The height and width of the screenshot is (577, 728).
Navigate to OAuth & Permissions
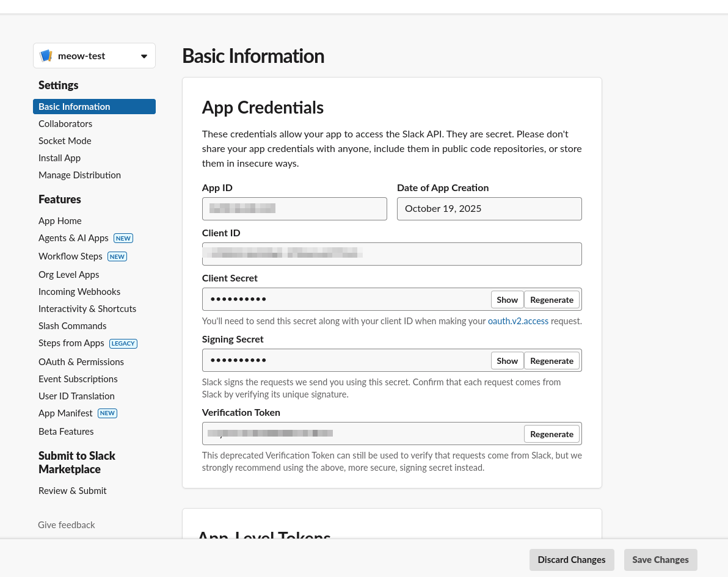tap(81, 362)
